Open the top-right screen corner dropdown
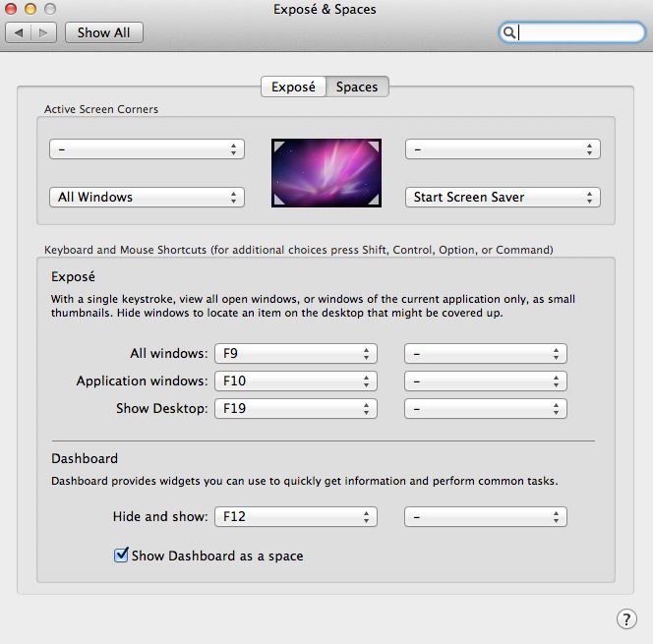 point(503,149)
